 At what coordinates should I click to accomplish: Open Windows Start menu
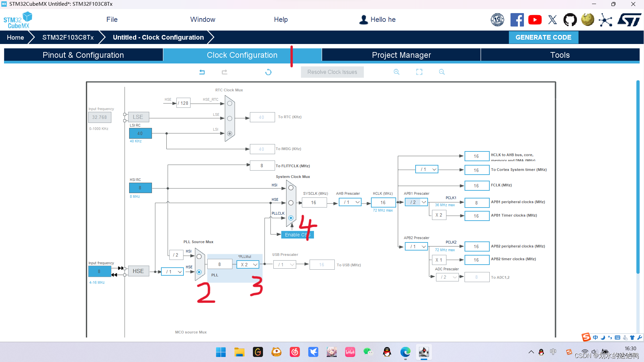pyautogui.click(x=221, y=352)
